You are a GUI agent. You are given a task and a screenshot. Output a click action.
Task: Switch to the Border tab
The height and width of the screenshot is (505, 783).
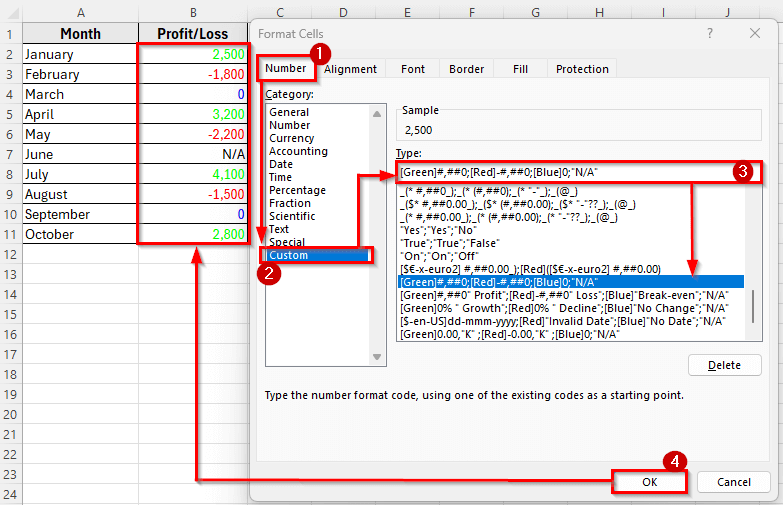click(466, 69)
